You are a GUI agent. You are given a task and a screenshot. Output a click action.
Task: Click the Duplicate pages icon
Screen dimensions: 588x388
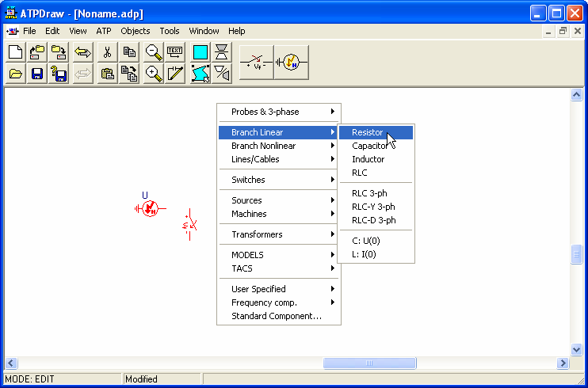click(x=128, y=73)
